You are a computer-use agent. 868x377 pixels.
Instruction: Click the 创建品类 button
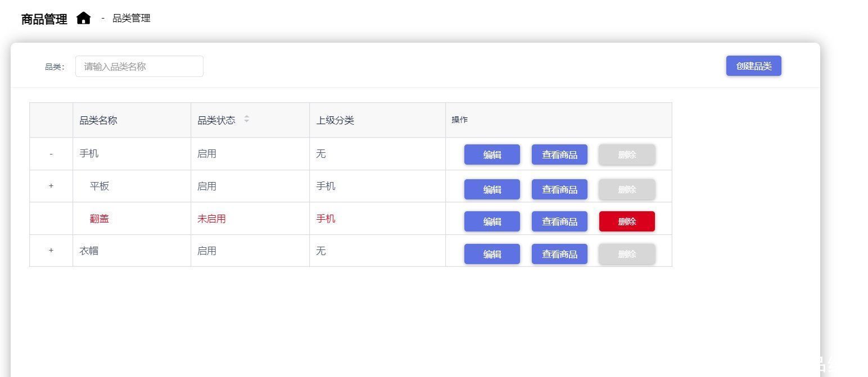point(753,66)
